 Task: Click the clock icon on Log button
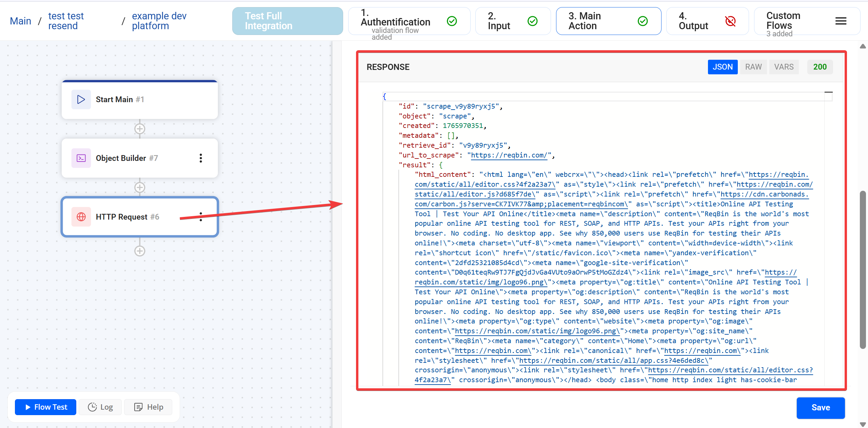point(93,407)
